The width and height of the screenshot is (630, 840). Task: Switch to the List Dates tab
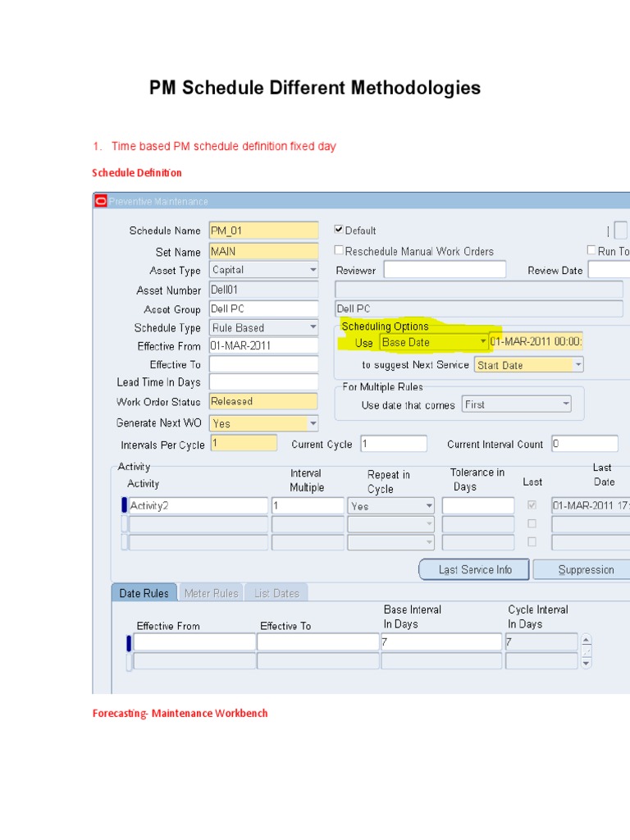click(276, 593)
